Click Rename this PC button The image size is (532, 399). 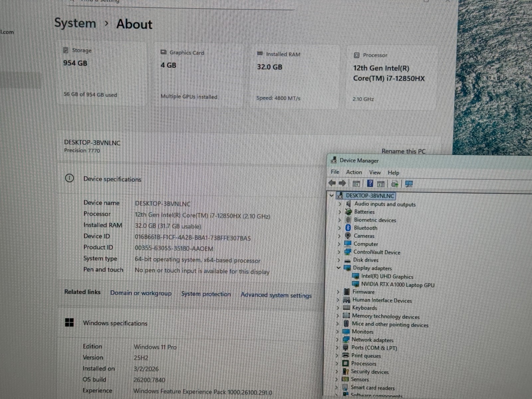403,151
